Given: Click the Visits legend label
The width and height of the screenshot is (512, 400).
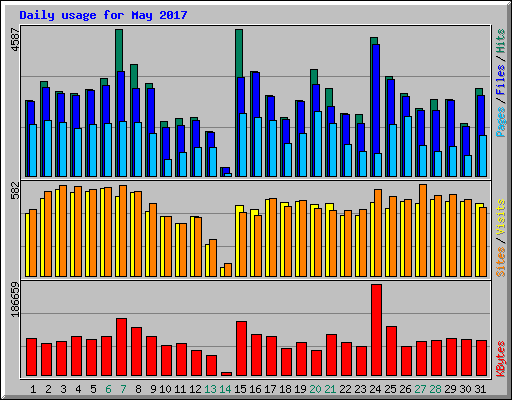Looking at the screenshot, I should [x=500, y=217].
